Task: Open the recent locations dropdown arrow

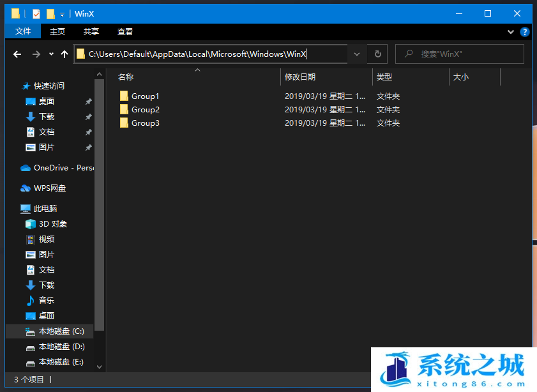Action: pyautogui.click(x=51, y=54)
